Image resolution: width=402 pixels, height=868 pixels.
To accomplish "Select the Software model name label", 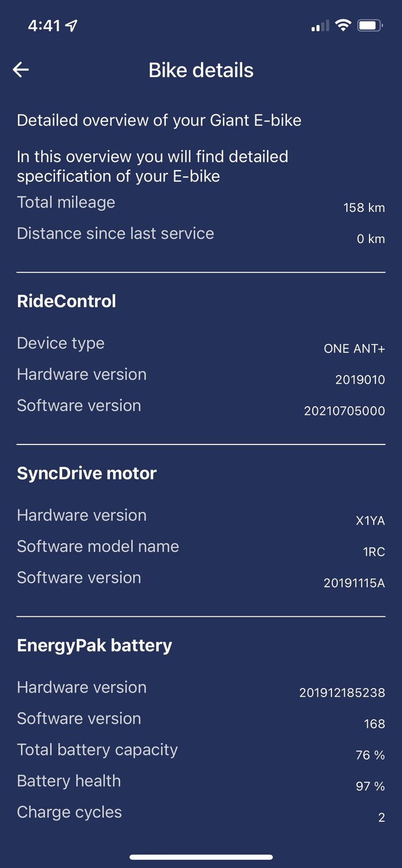I will 98,546.
